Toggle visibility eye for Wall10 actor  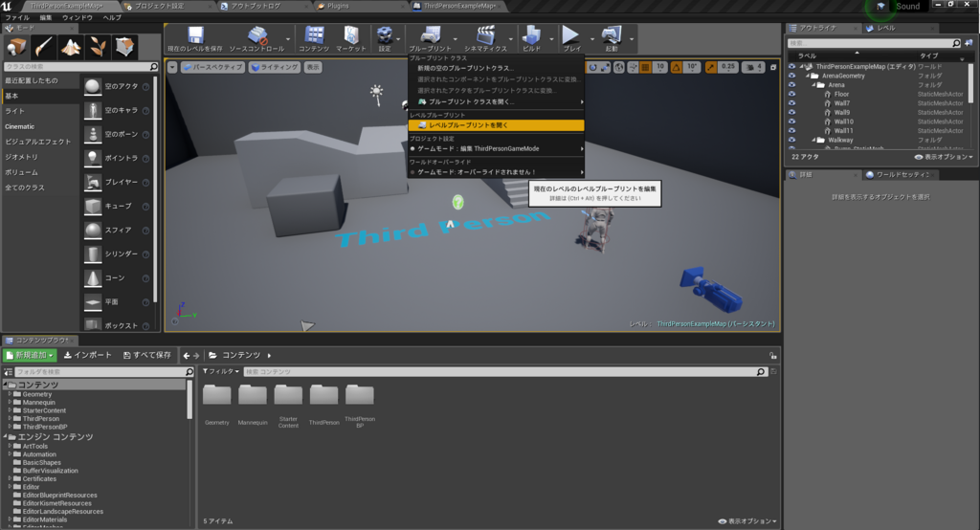791,121
